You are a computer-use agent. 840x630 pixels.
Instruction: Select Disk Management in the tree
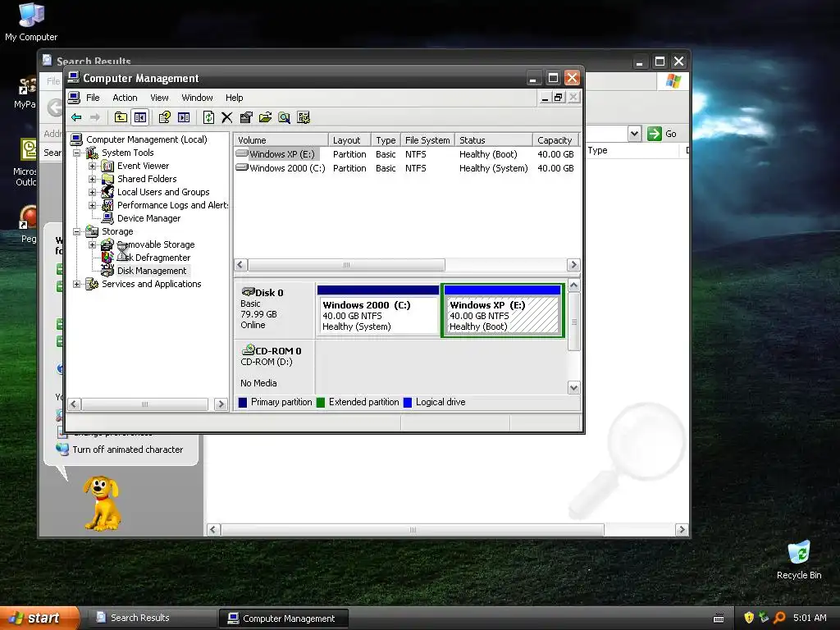pyautogui.click(x=152, y=271)
